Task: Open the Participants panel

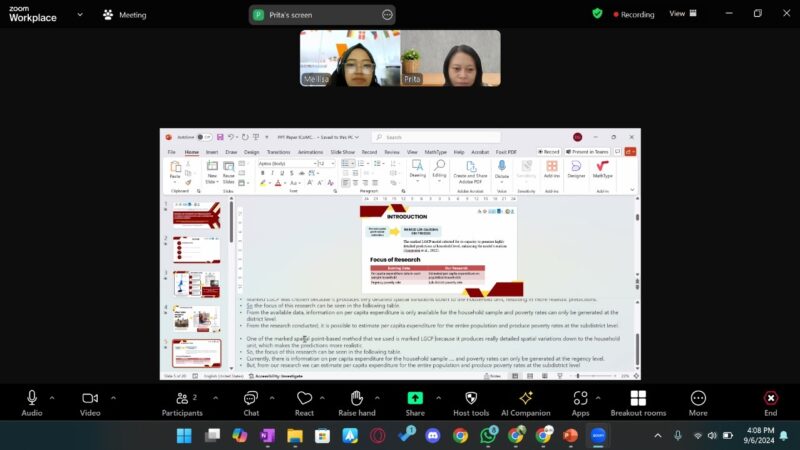Action: point(182,399)
